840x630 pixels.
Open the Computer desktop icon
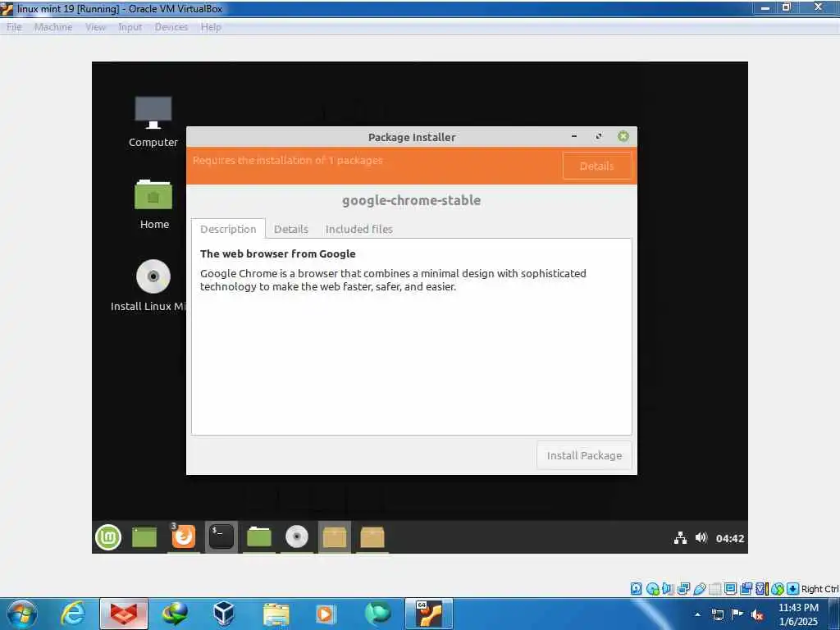tap(153, 121)
